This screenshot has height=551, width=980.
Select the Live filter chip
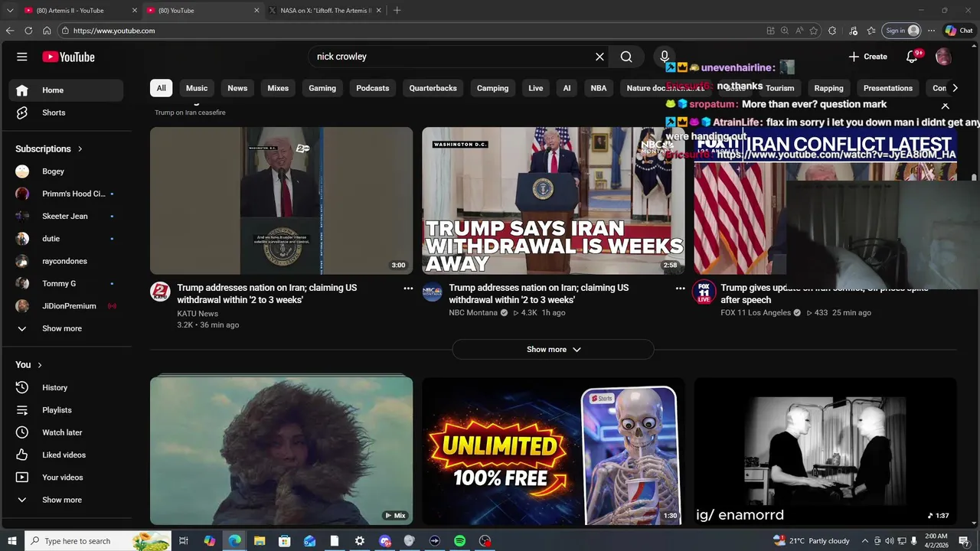536,88
